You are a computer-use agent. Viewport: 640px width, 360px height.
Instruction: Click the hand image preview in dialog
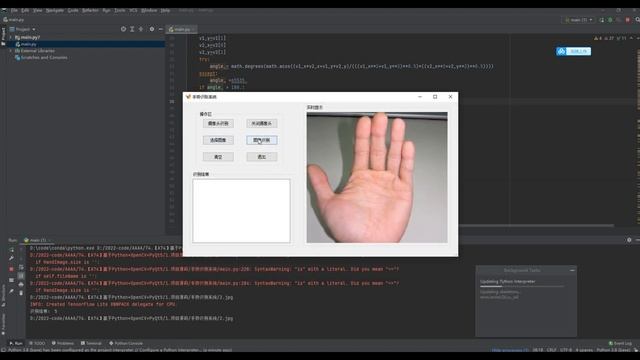point(377,178)
